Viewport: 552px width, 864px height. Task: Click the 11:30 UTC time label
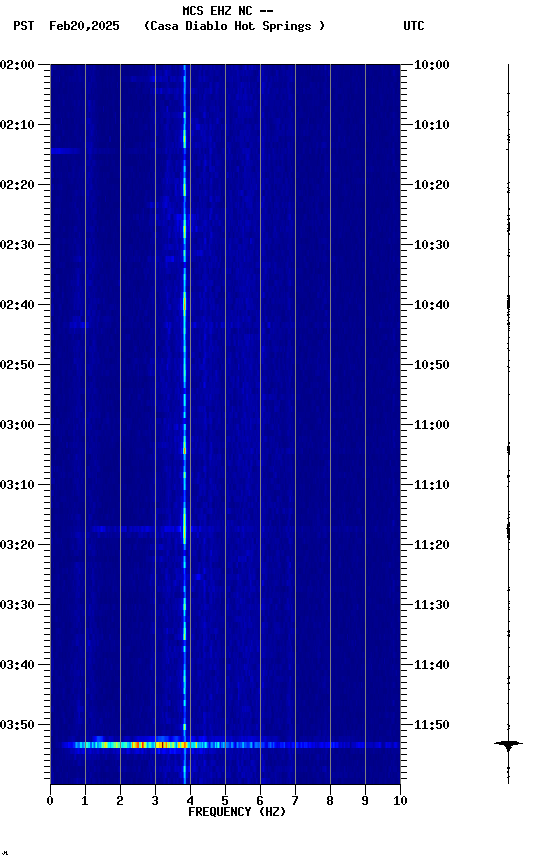(432, 605)
